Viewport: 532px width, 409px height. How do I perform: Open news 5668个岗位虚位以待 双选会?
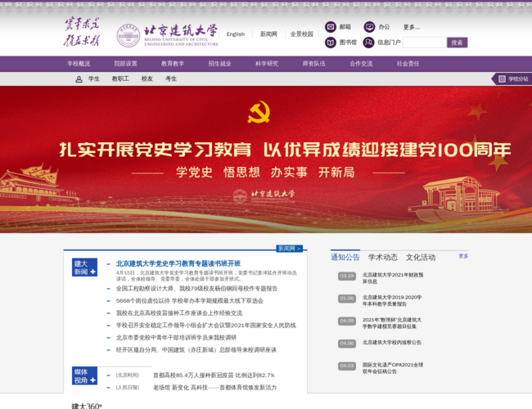(x=190, y=301)
